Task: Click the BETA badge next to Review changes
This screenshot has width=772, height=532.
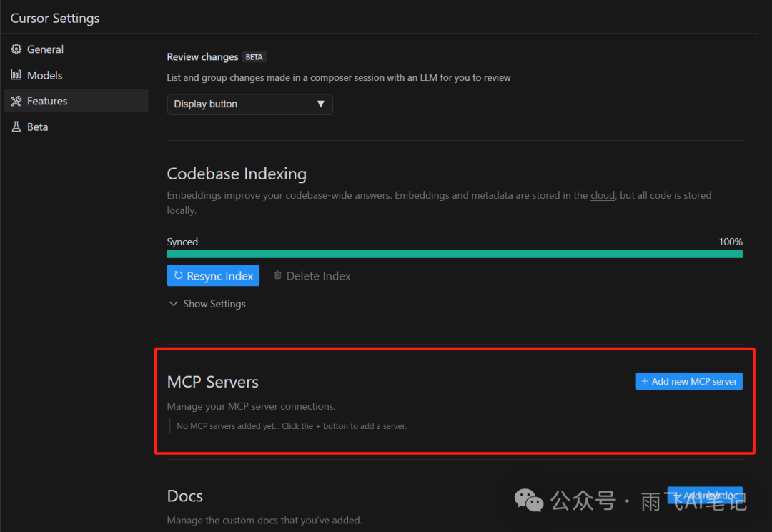Action: [254, 57]
